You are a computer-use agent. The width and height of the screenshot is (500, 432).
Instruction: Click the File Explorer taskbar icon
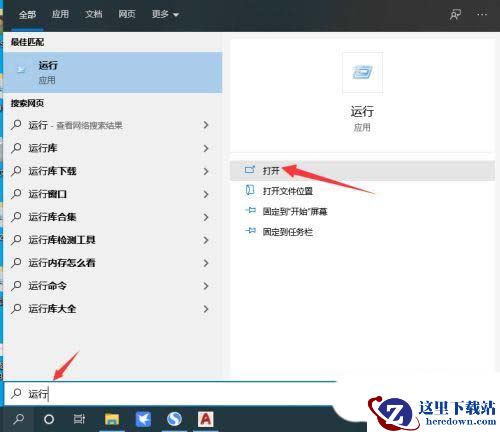[x=112, y=419]
